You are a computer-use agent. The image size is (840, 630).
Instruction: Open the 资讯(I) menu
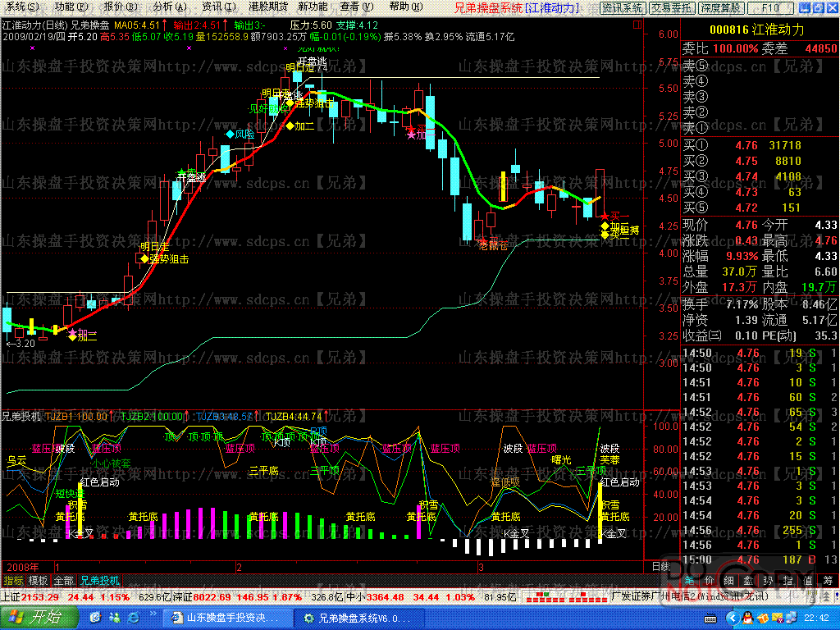pyautogui.click(x=218, y=7)
